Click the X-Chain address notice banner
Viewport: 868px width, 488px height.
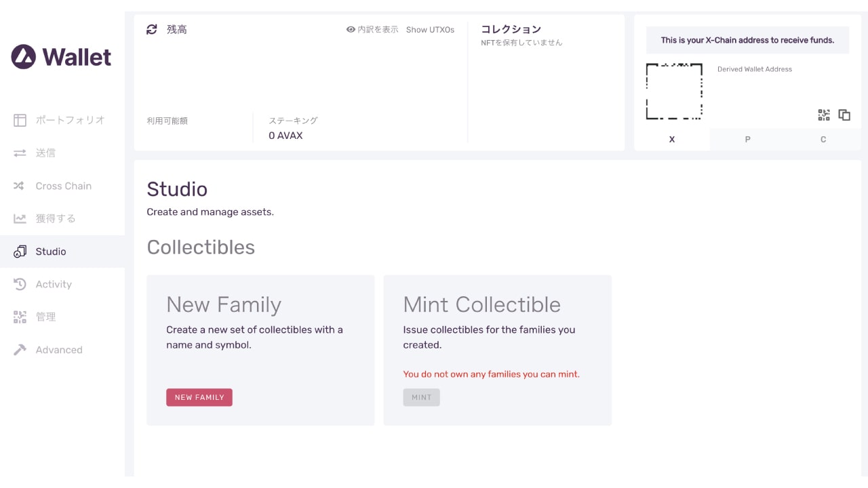point(747,40)
